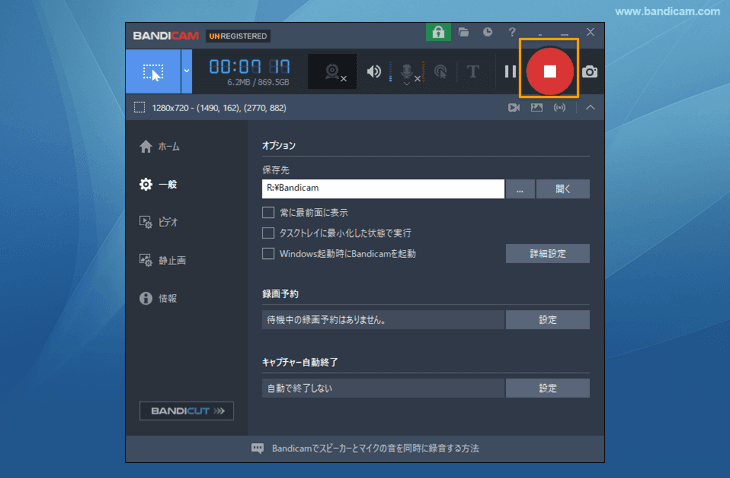Screen dimensions: 730x478
Task: Open the scheduled recording clock icon
Action: pos(487,32)
